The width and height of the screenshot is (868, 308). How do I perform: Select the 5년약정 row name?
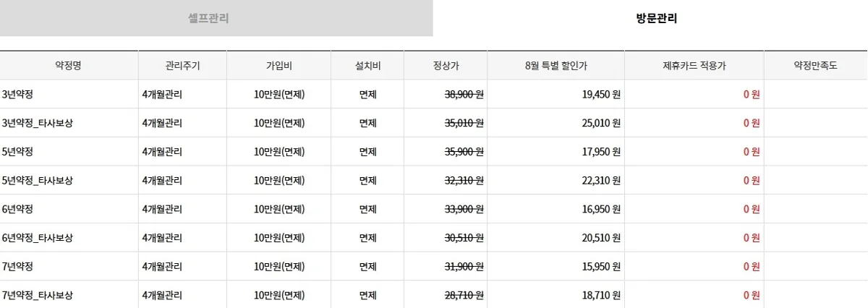click(18, 151)
